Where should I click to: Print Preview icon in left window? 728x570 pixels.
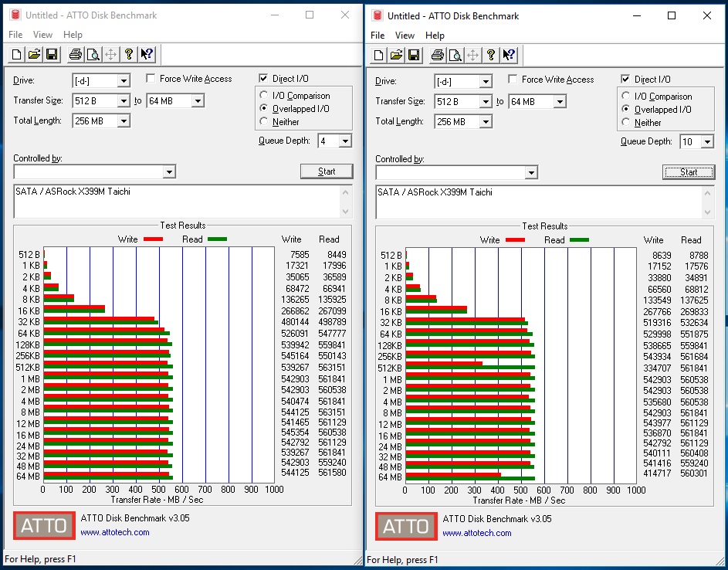(93, 54)
